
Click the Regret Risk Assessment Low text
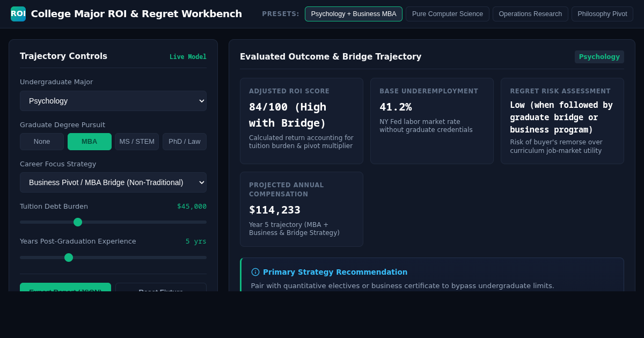(x=561, y=117)
